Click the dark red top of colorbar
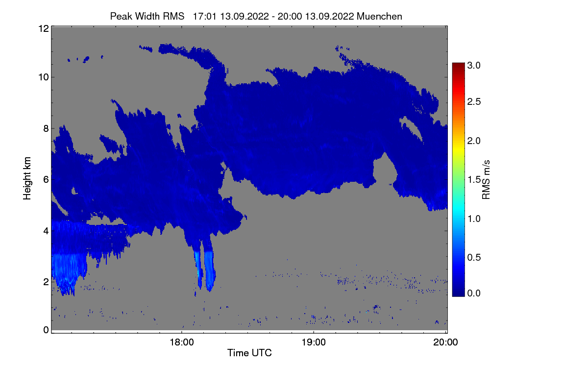The height and width of the screenshot is (392, 588). click(458, 66)
